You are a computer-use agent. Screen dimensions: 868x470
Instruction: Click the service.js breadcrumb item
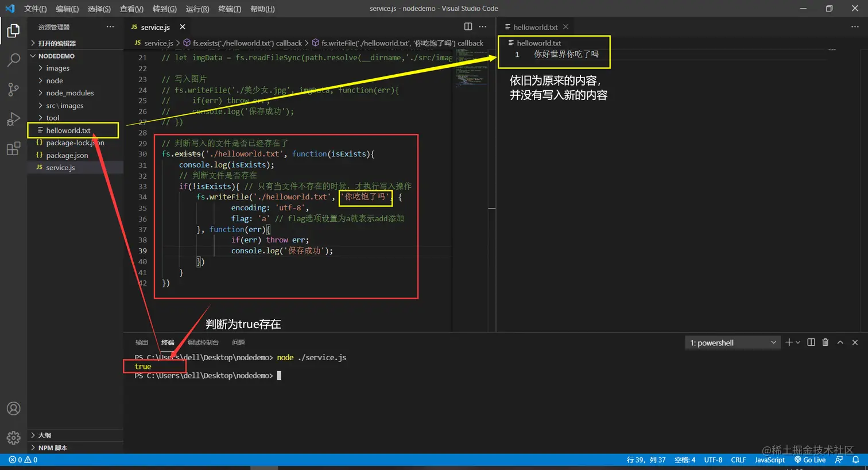[x=154, y=43]
